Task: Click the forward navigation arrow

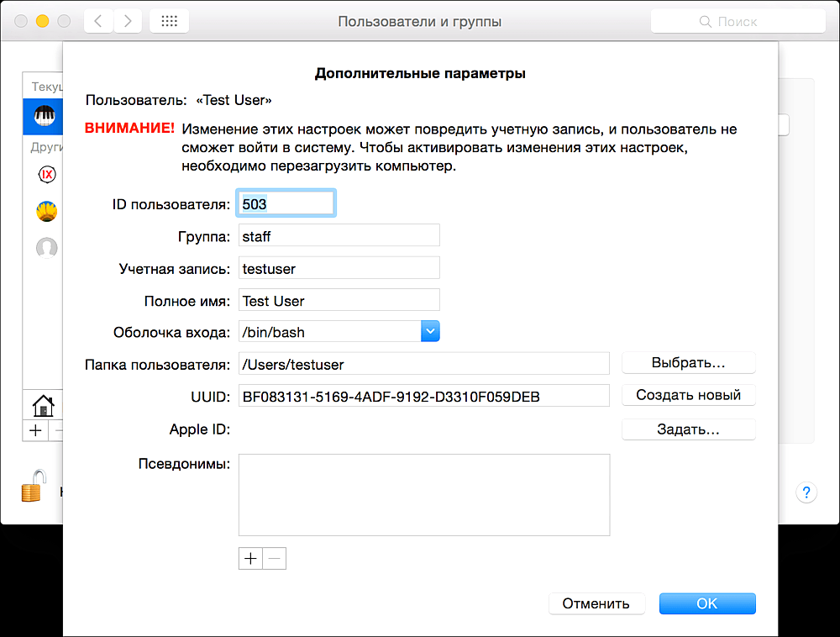Action: [127, 22]
